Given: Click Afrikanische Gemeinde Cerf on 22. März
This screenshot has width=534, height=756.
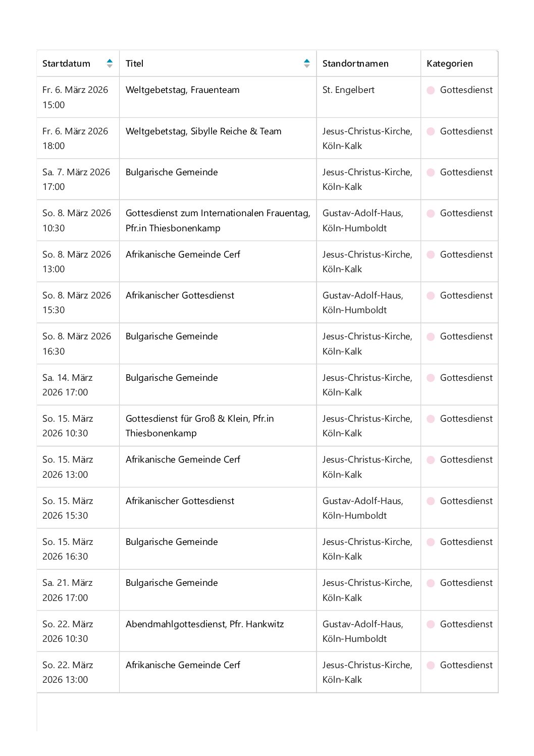Looking at the screenshot, I should [x=183, y=665].
